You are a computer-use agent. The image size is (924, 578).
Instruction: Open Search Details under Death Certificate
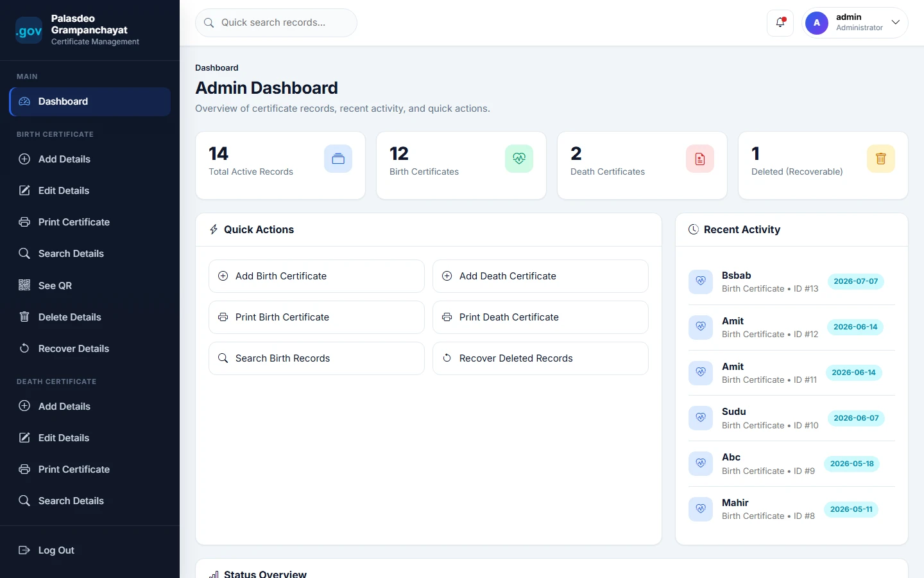(90, 501)
